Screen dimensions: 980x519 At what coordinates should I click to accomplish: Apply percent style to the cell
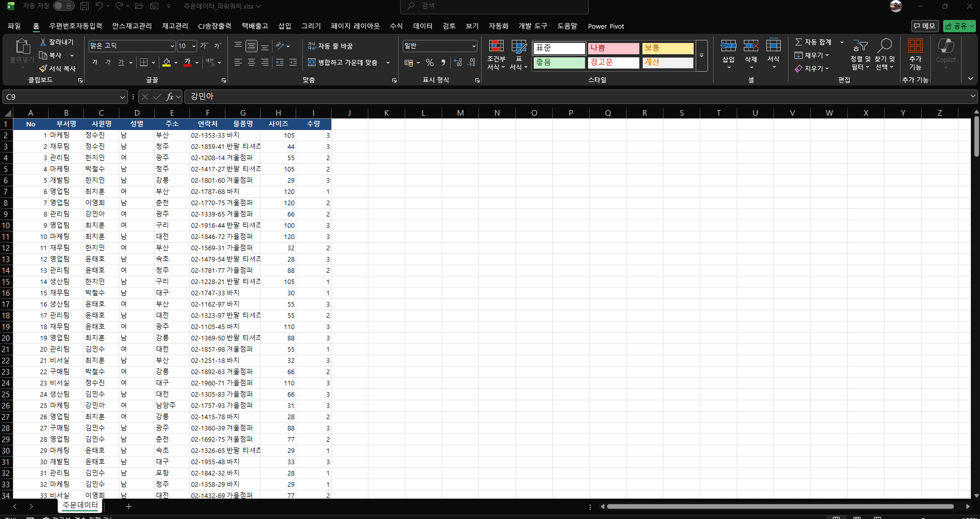coord(430,62)
